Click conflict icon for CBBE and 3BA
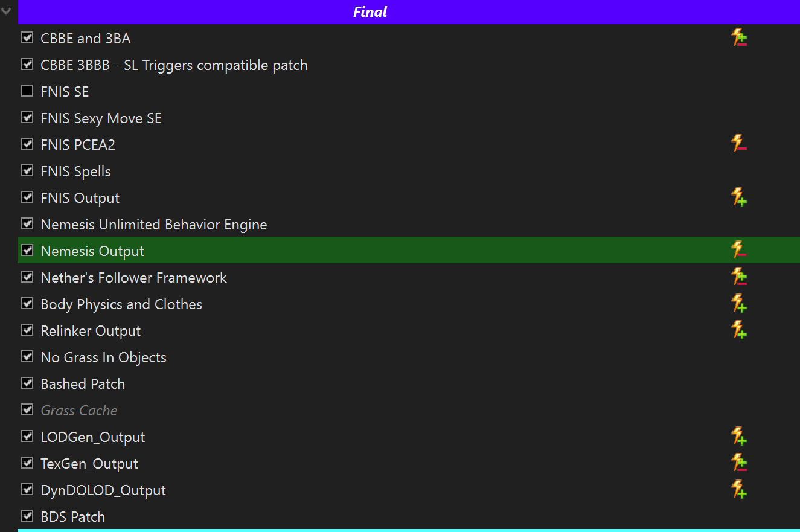Screen dimensions: 800x532 tap(739, 38)
